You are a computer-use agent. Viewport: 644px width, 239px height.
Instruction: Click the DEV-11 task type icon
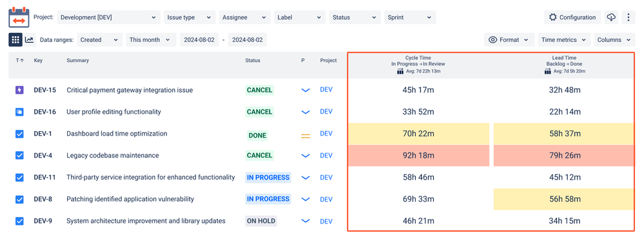(19, 177)
